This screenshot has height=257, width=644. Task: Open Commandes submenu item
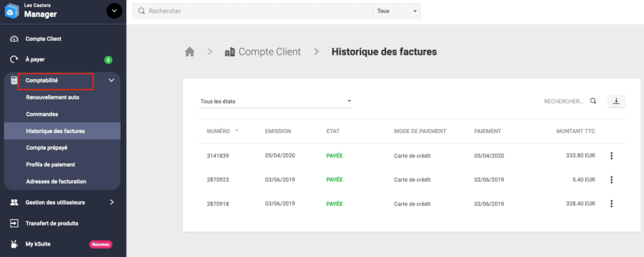click(x=42, y=114)
